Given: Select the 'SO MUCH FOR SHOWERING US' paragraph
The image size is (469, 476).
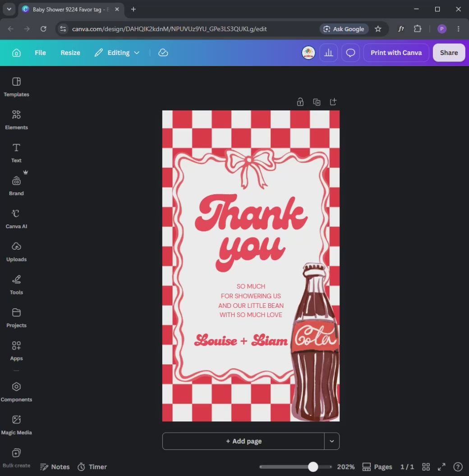Looking at the screenshot, I should coord(251,301).
